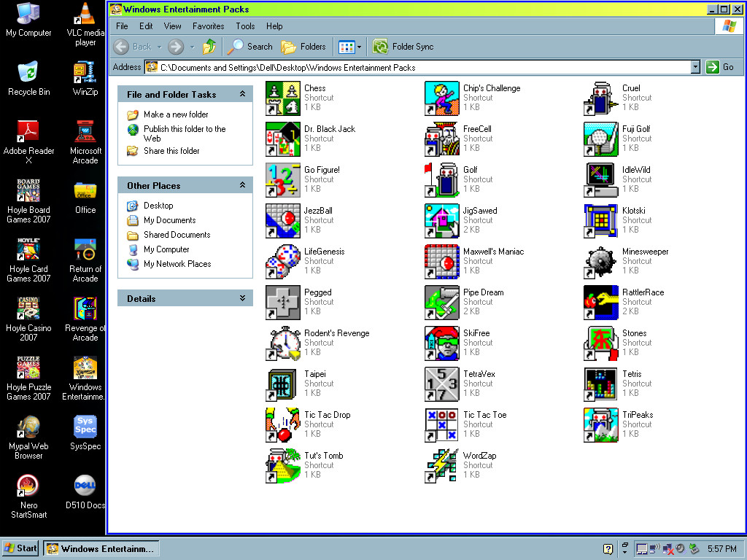Select the WordZap lightning icon
The height and width of the screenshot is (560, 747).
(442, 466)
